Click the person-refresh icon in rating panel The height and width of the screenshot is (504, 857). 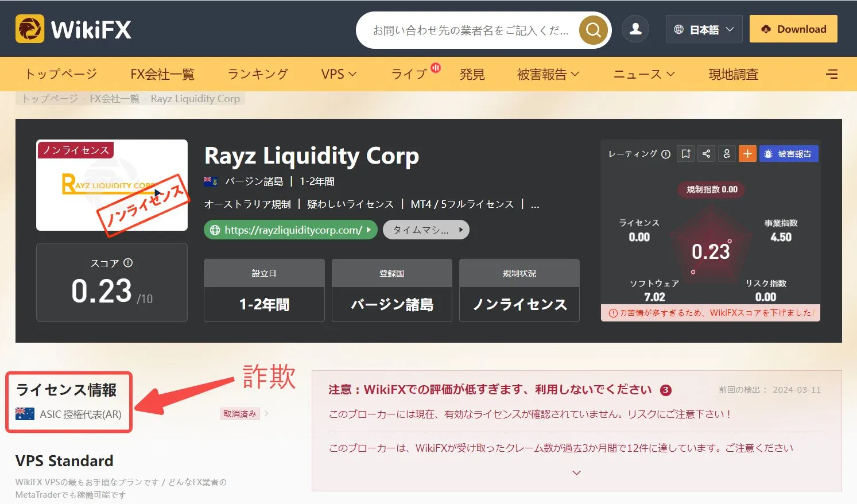pyautogui.click(x=727, y=154)
